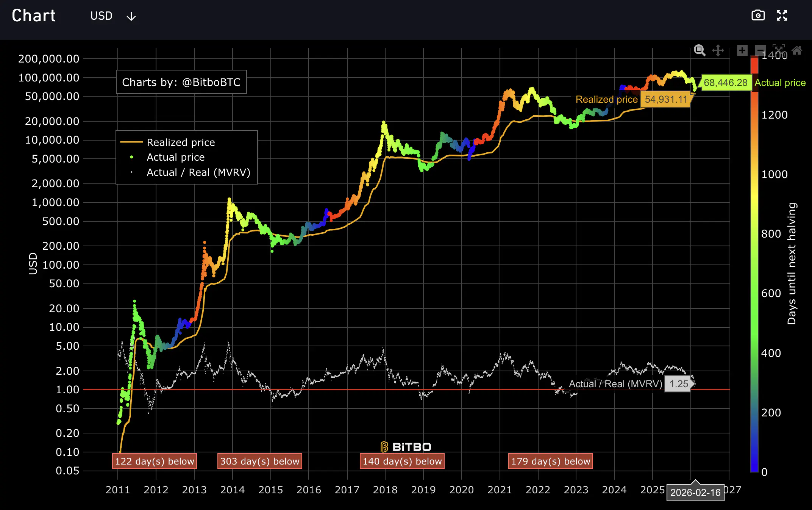Viewport: 812px width, 510px height.
Task: Click the autoscale axes icon
Action: [x=779, y=50]
